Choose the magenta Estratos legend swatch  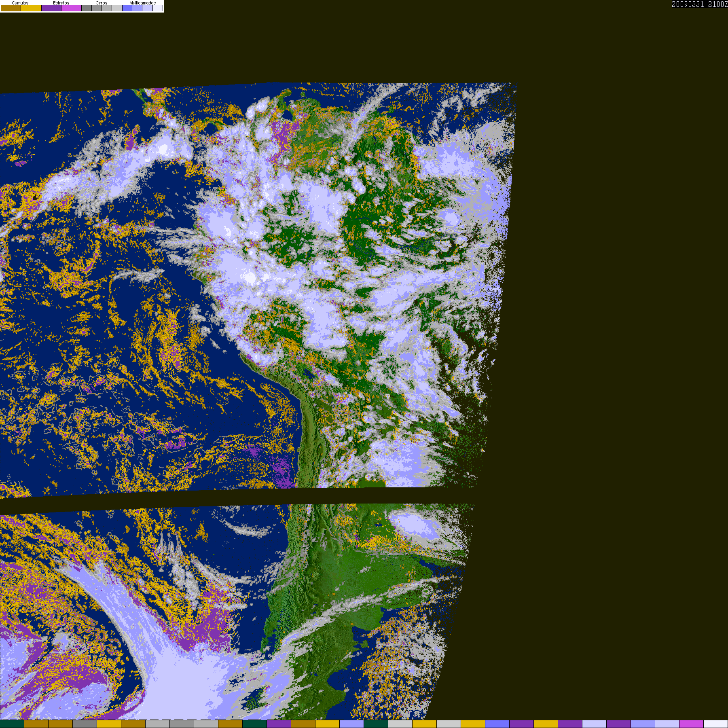72,8
